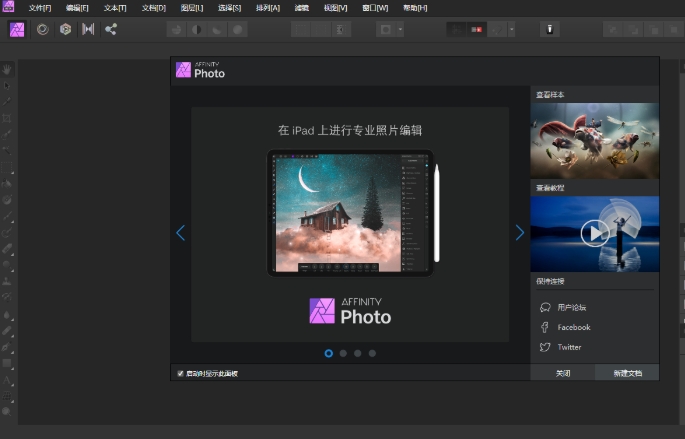Select the first carousel page dot
Screen dimensions: 685x439
point(329,353)
